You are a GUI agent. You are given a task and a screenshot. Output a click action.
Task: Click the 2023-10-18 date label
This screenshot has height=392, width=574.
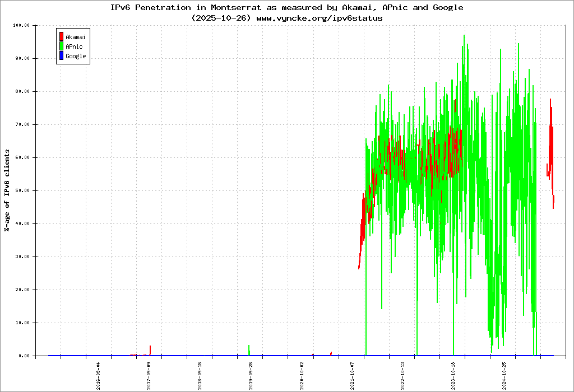pyautogui.click(x=453, y=376)
